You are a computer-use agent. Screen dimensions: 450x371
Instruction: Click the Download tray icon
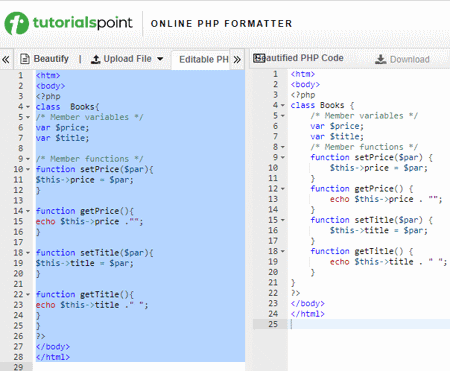[380, 59]
